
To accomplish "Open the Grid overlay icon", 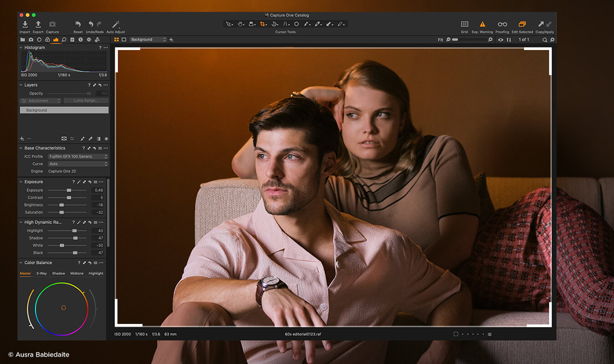I will point(464,24).
